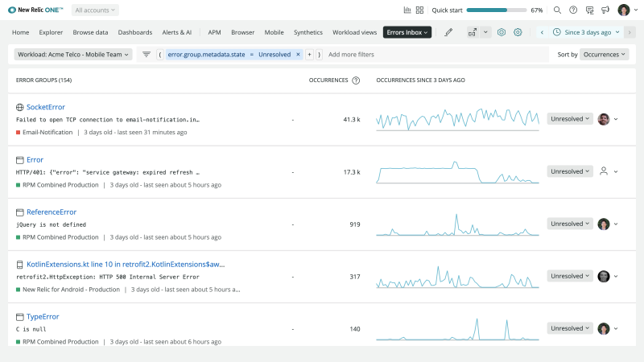Click the KotlinExtensions assignee avatar
This screenshot has width=644, height=362.
pos(603,276)
